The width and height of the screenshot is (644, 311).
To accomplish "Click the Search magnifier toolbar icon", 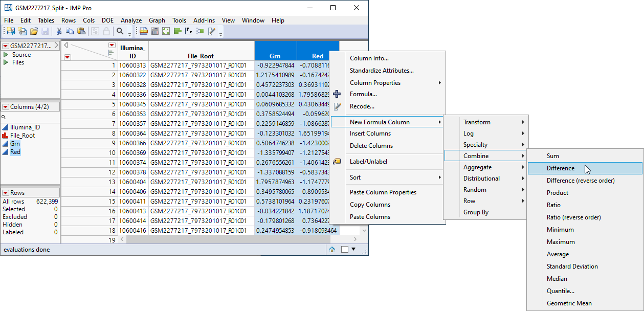I will (120, 31).
